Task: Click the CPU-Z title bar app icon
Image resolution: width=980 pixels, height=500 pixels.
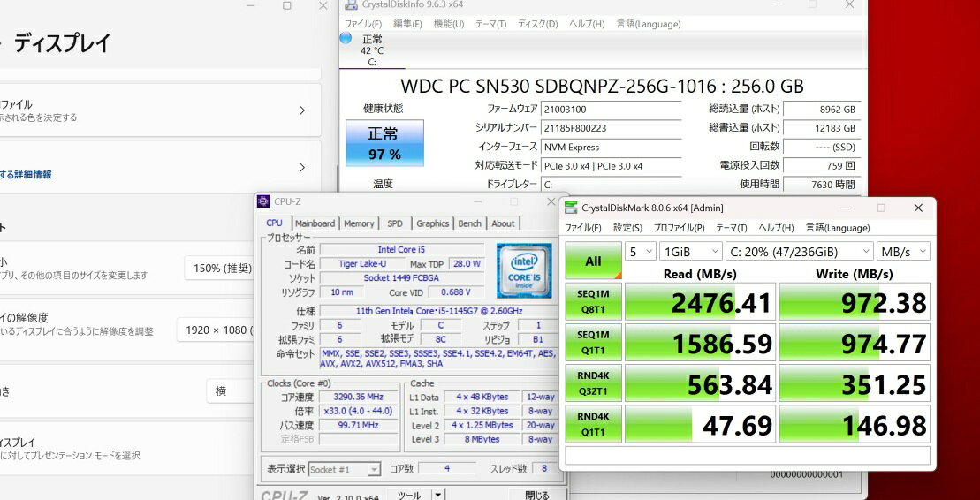Action: (263, 201)
